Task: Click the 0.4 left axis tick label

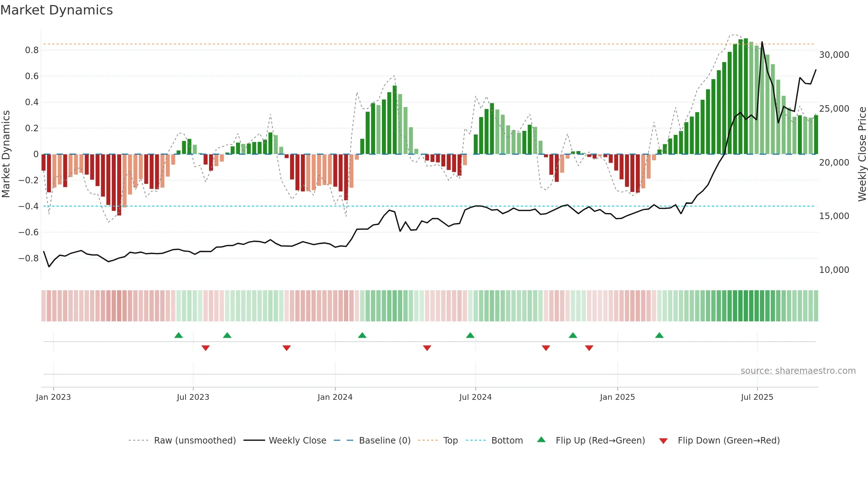Action: (x=32, y=102)
